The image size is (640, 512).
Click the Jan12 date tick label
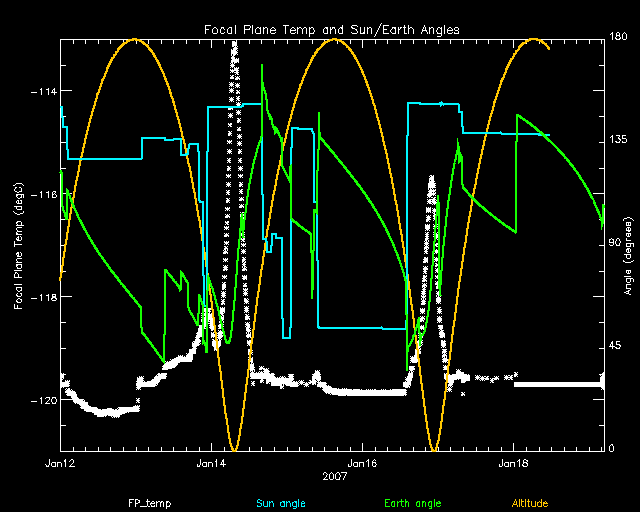tap(60, 464)
